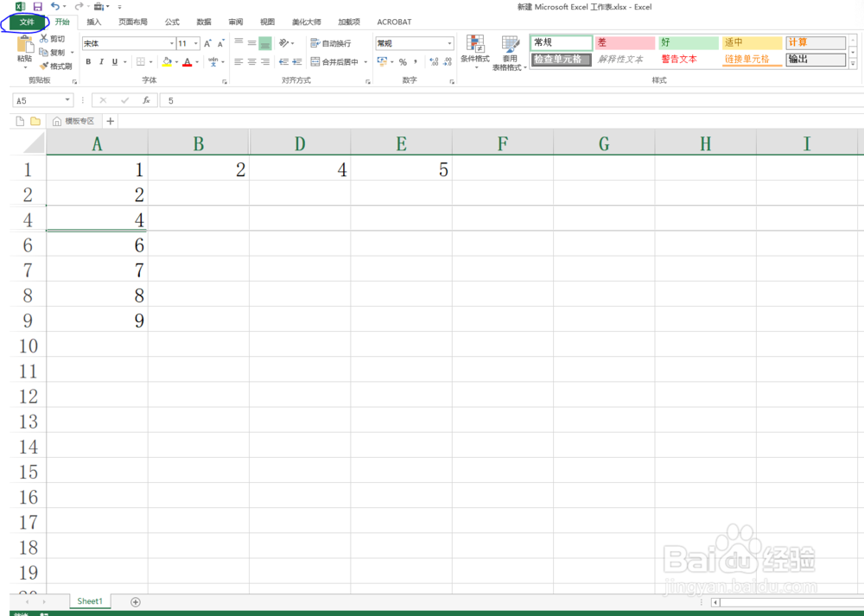Toggle middle vertical align
Viewport: 864px width, 616px height.
[x=251, y=43]
